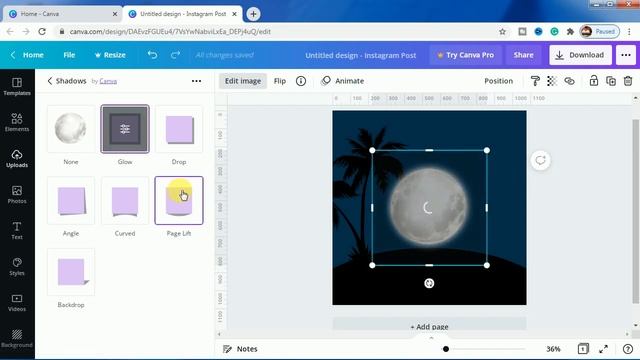640x360 pixels.
Task: Enter fullscreen presentation mode icon
Action: pos(604,349)
